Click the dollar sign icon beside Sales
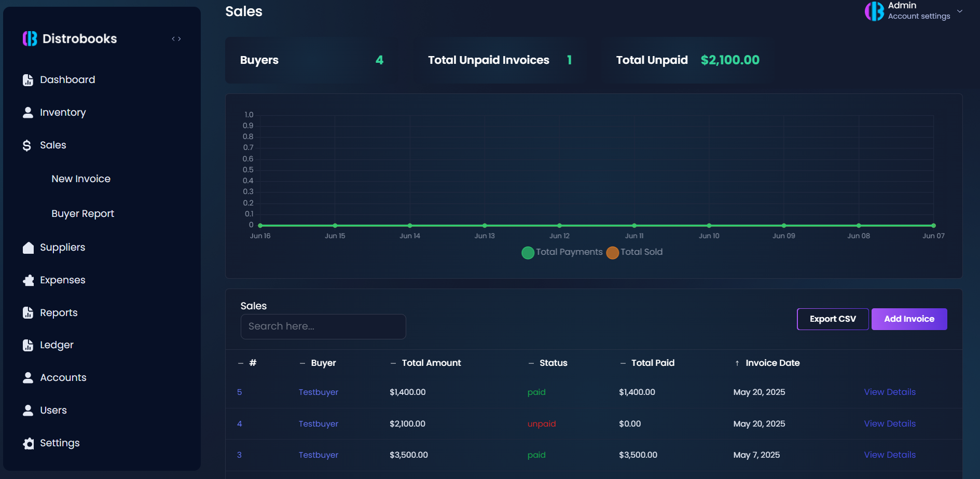The width and height of the screenshot is (980, 479). click(x=28, y=145)
